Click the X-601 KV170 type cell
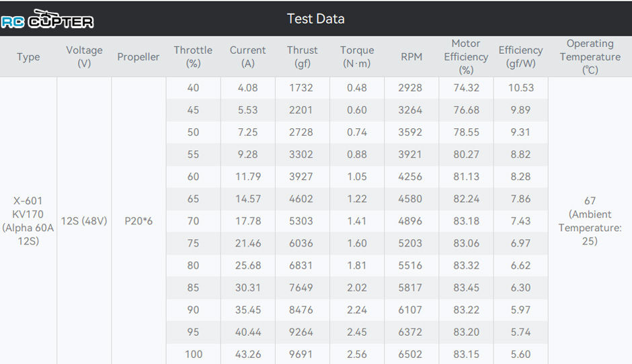The width and height of the screenshot is (632, 364). 28,221
